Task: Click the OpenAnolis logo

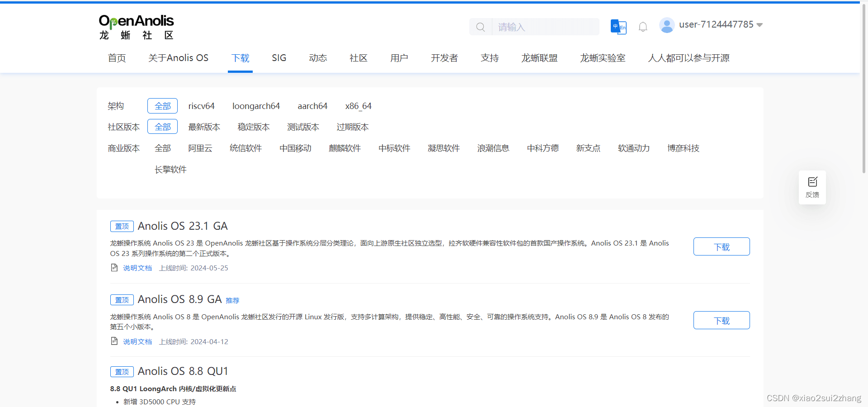Action: pyautogui.click(x=136, y=28)
